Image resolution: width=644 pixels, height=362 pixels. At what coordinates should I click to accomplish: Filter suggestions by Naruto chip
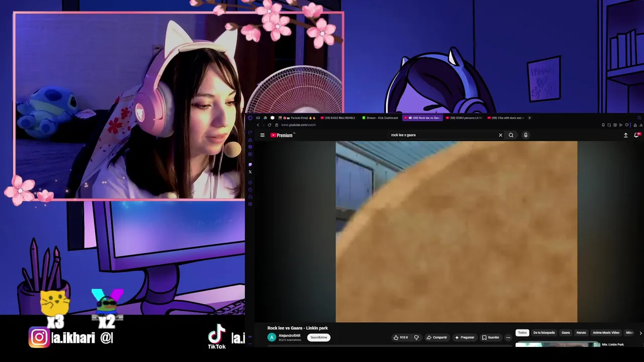pos(581,332)
